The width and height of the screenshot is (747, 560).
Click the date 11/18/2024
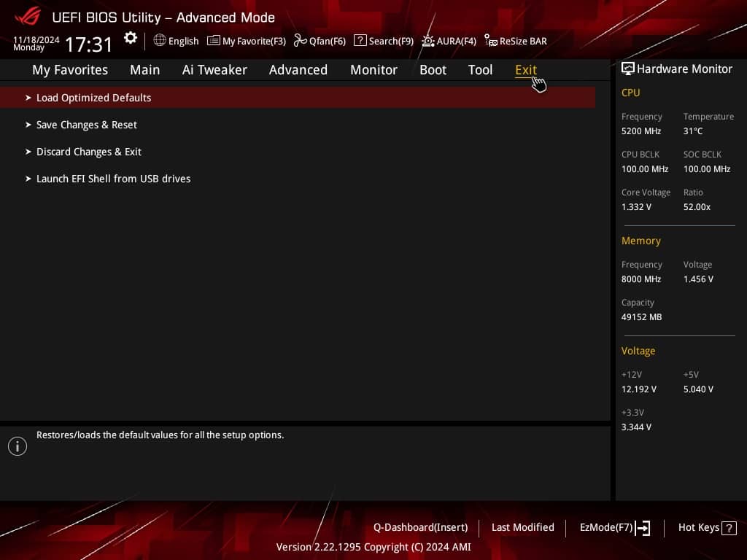(36, 39)
